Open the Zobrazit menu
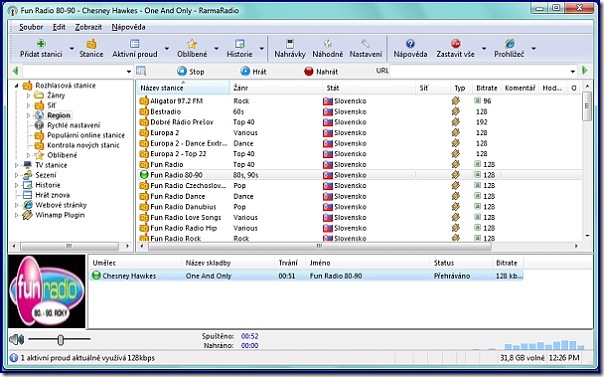 [88, 27]
